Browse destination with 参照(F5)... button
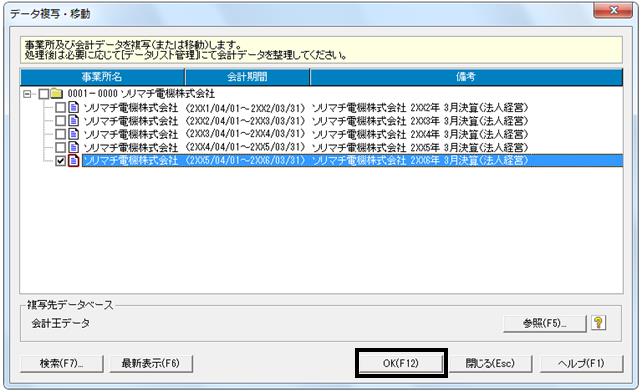Screen dimensions: 642x392 (x=545, y=323)
